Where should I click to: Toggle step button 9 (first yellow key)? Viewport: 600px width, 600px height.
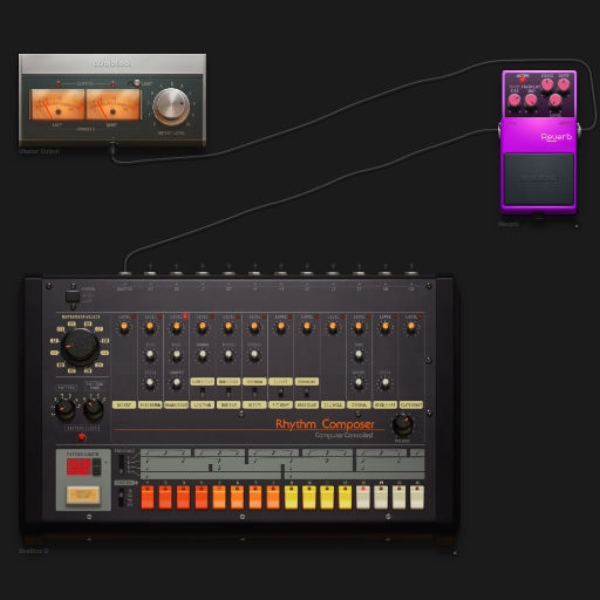[291, 497]
